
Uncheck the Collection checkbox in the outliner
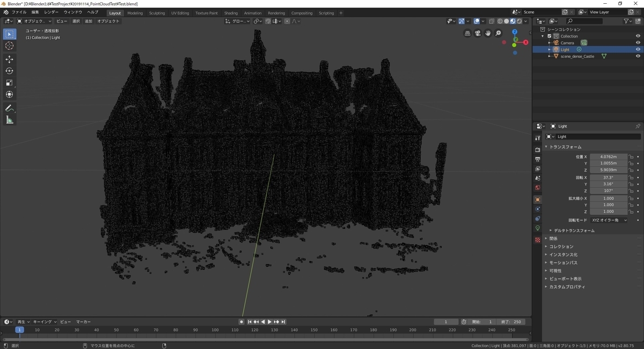(549, 36)
